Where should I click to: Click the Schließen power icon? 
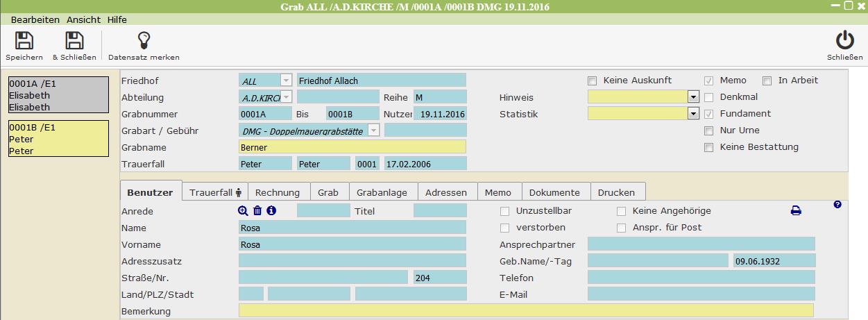coord(844,41)
